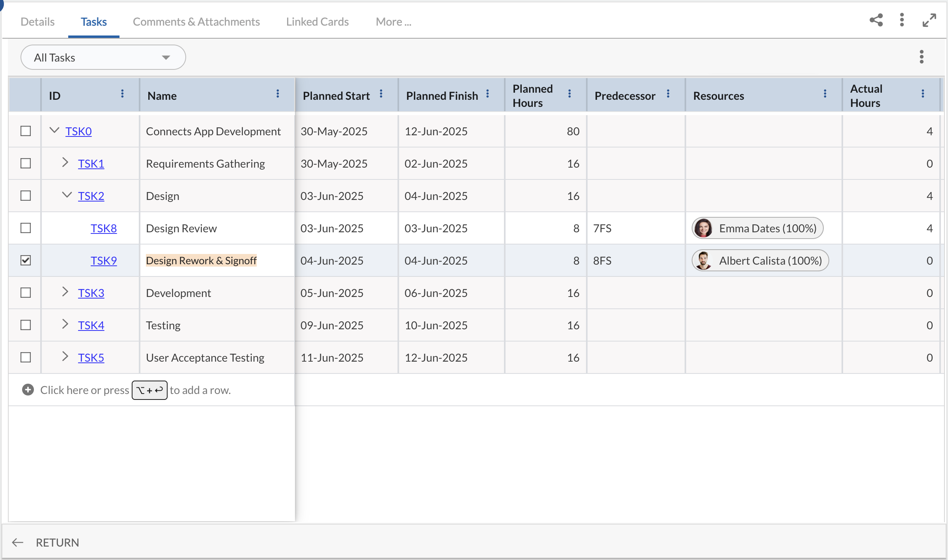Open the Planned Start column options menu
948x560 pixels.
point(381,94)
